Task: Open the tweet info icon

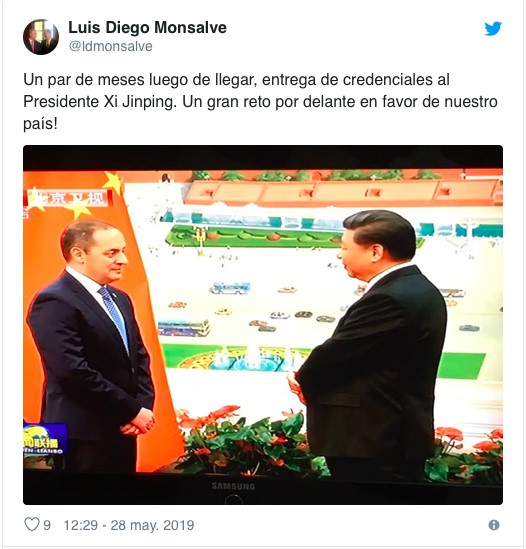Action: (493, 525)
